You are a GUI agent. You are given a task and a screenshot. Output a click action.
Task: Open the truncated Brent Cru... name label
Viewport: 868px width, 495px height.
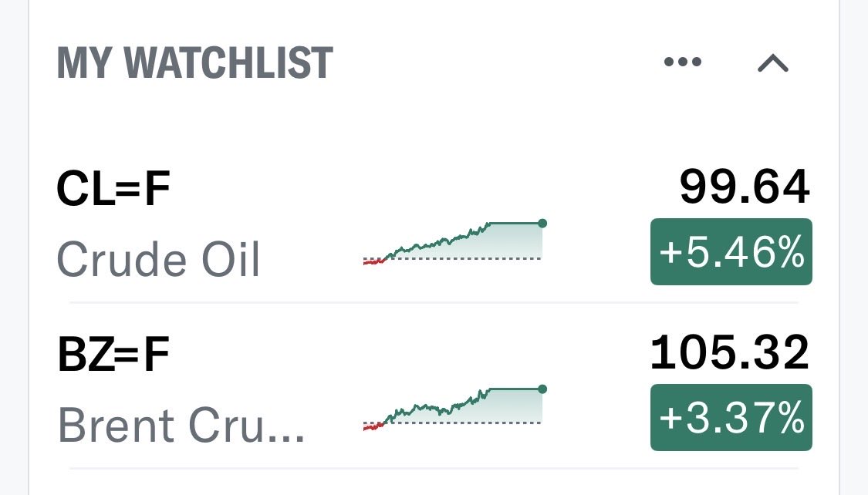181,426
